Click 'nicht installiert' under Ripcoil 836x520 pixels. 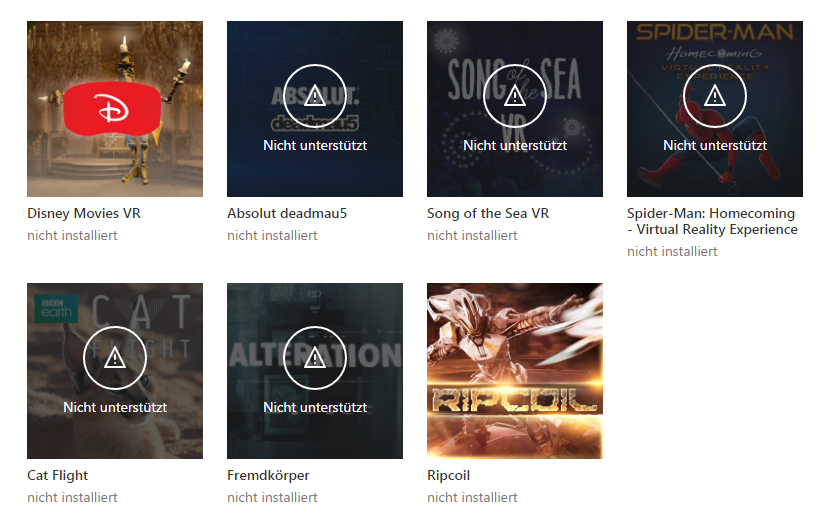[472, 497]
